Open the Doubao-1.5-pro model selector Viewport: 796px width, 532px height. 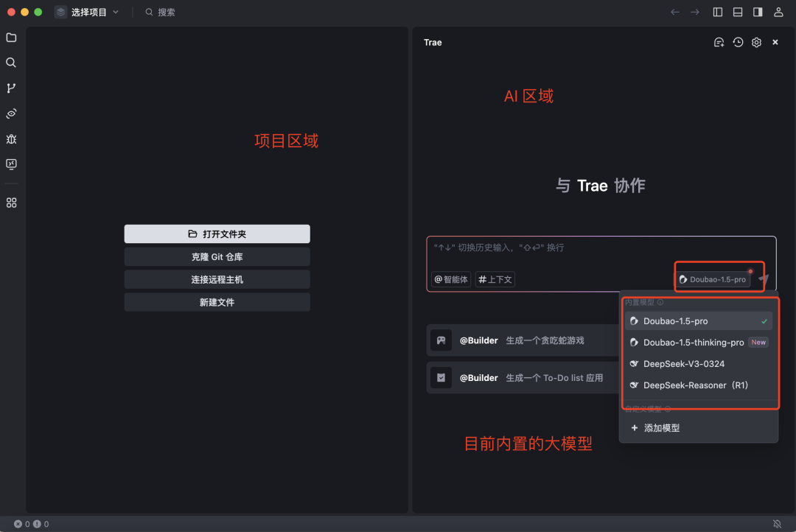point(713,279)
